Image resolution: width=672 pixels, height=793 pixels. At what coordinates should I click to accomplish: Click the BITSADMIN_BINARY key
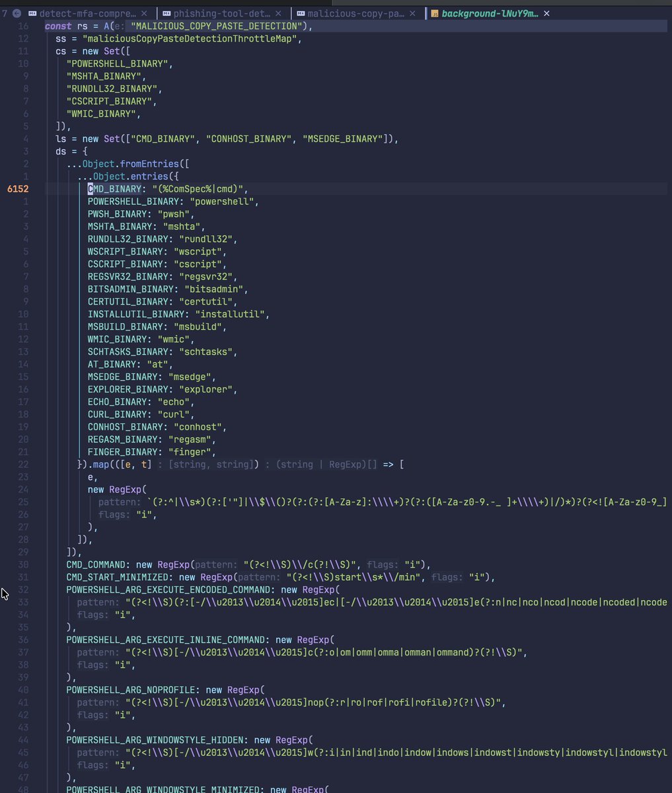[131, 289]
